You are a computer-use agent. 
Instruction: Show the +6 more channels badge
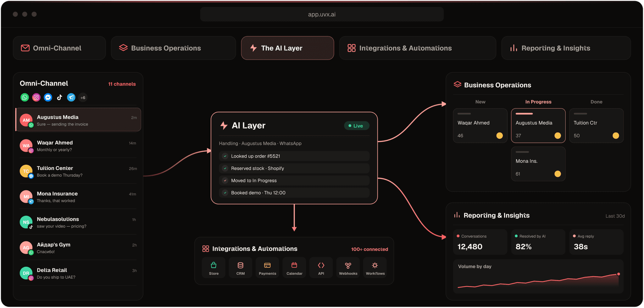pyautogui.click(x=83, y=97)
